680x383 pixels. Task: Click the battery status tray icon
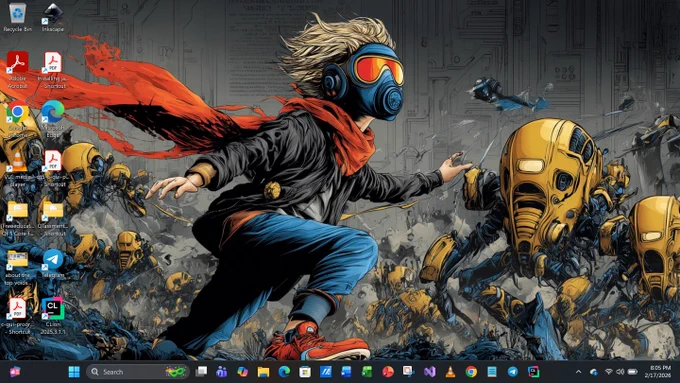[633, 372]
